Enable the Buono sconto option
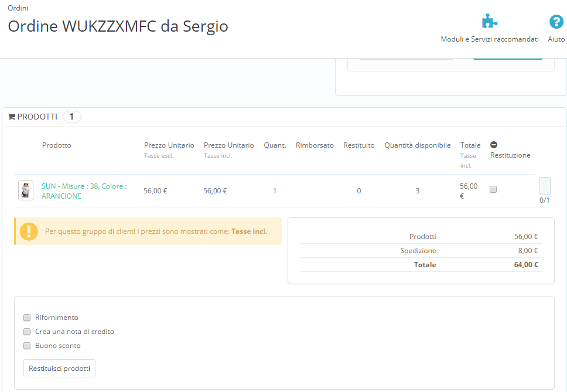The image size is (567, 392). pyautogui.click(x=26, y=346)
